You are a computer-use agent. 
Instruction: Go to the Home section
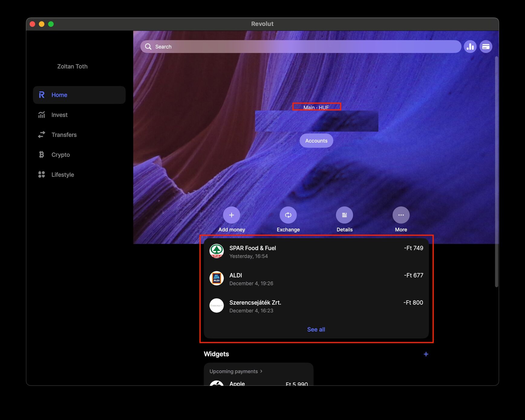(79, 95)
